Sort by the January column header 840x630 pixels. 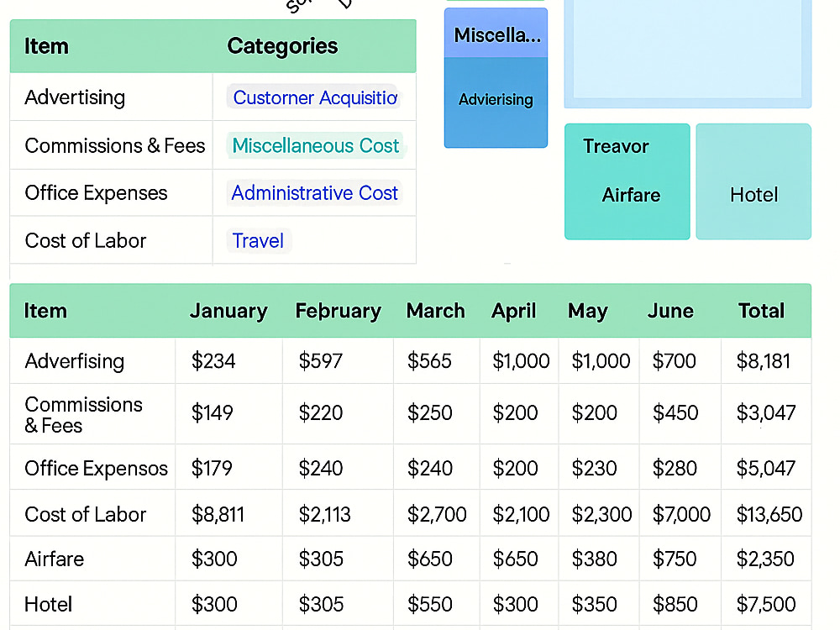(228, 312)
